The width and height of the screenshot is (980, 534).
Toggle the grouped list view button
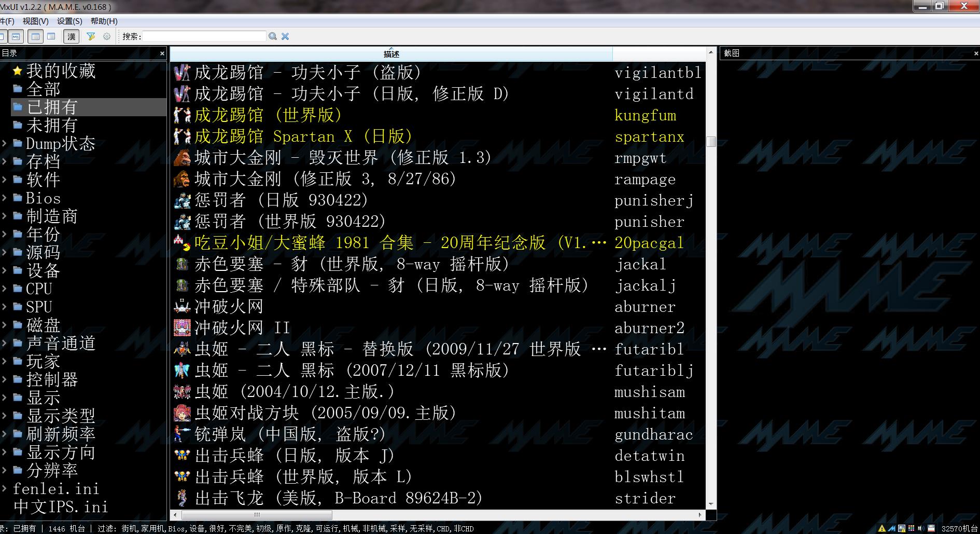point(51,36)
